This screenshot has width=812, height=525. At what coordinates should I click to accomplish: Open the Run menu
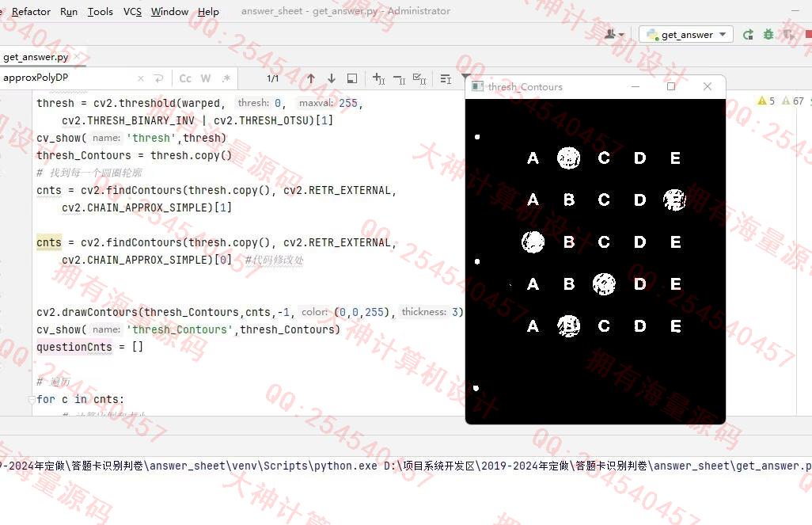68,11
